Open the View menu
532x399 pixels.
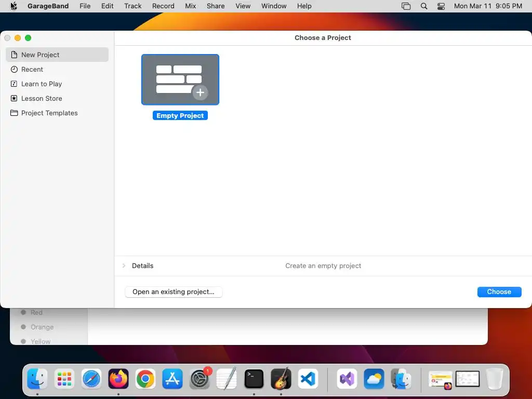[x=243, y=6]
